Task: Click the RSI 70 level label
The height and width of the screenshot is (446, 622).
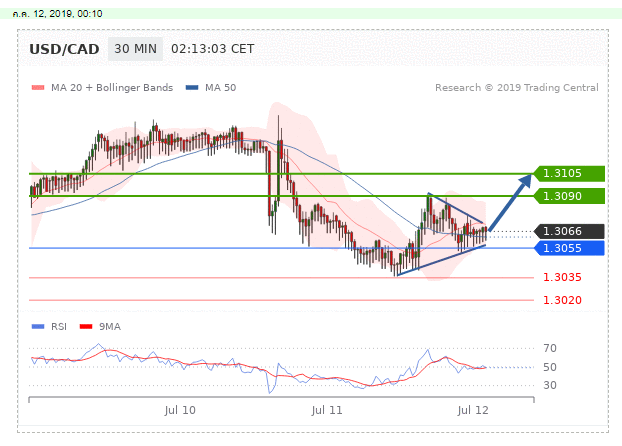Action: pos(550,348)
